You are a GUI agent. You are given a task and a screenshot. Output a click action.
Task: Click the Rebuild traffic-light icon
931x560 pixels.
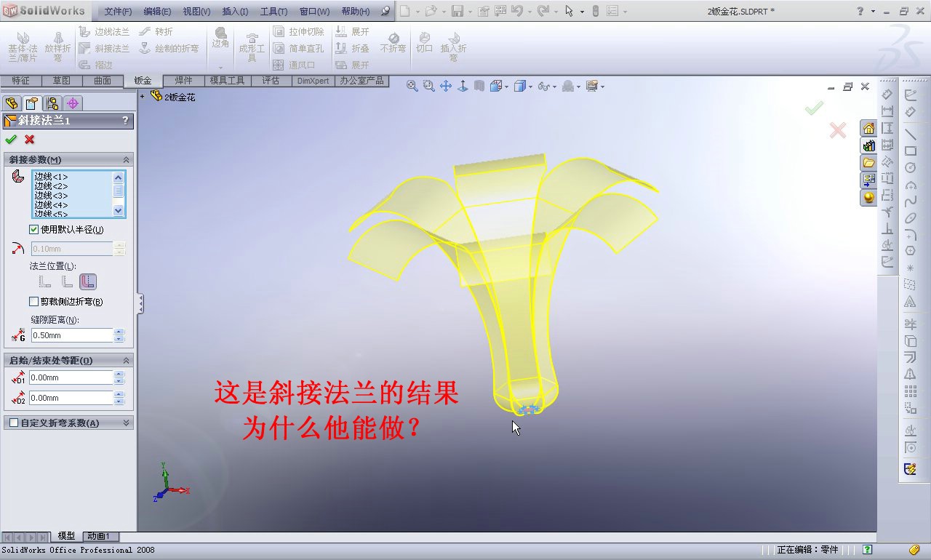pyautogui.click(x=595, y=12)
